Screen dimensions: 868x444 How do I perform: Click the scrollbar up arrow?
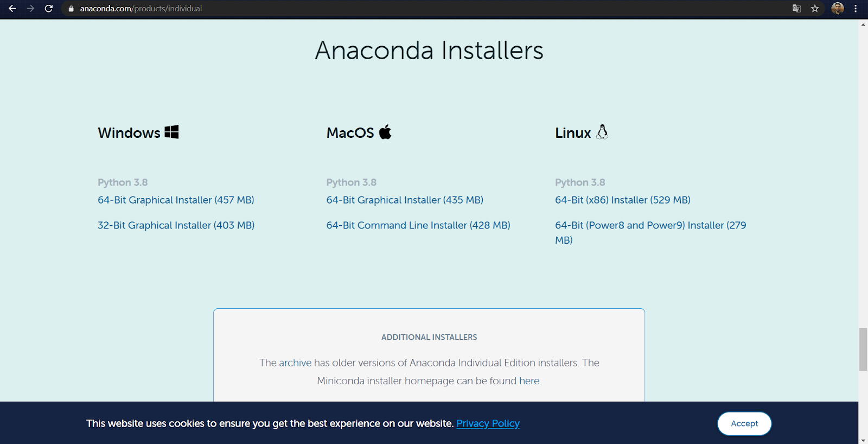pyautogui.click(x=863, y=24)
